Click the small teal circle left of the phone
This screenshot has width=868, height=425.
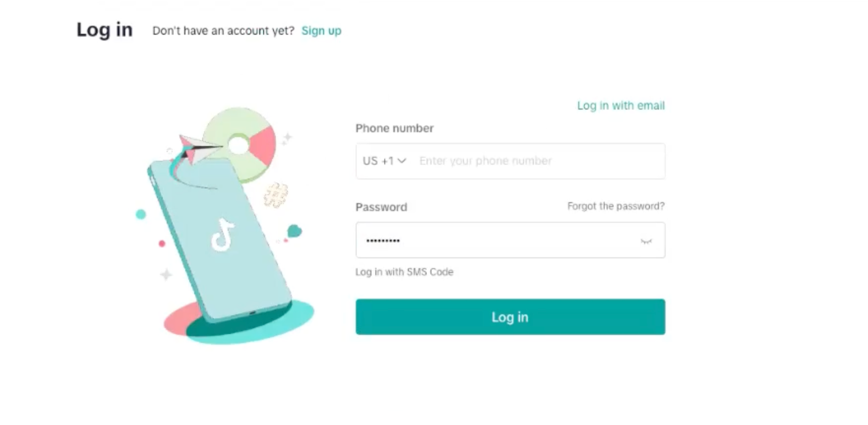(x=141, y=214)
